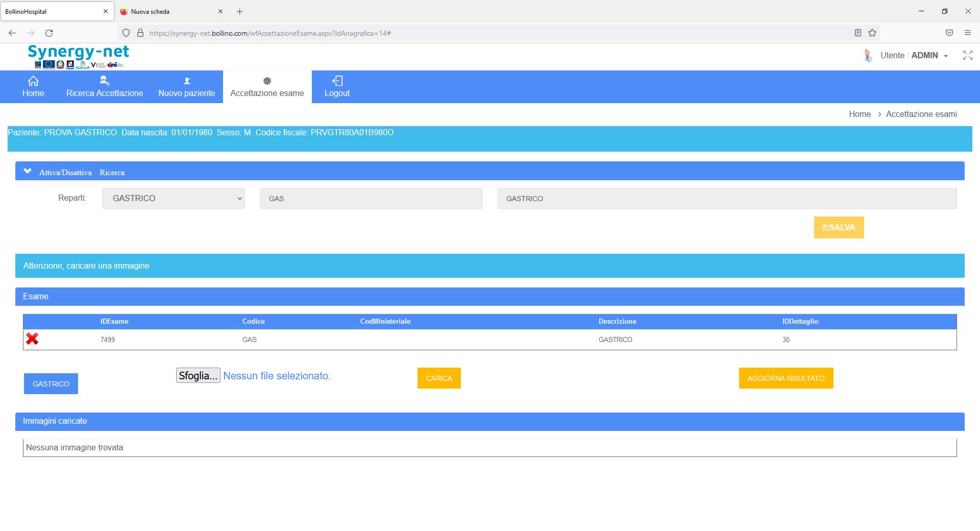Toggle fullscreen with expand arrows icon
The image size is (980, 531).
(x=967, y=55)
